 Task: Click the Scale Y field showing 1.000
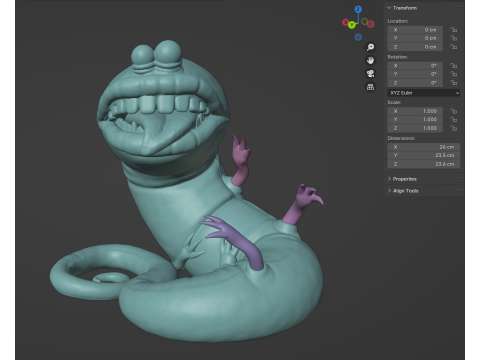[415, 119]
